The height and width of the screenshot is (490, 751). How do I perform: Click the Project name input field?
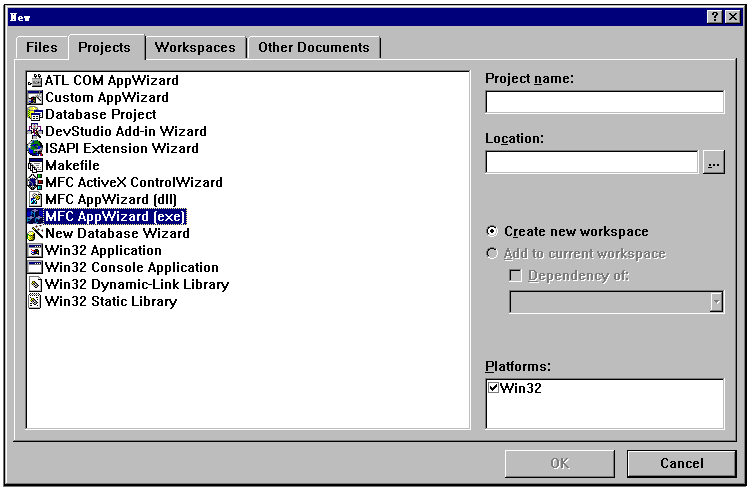[x=604, y=102]
